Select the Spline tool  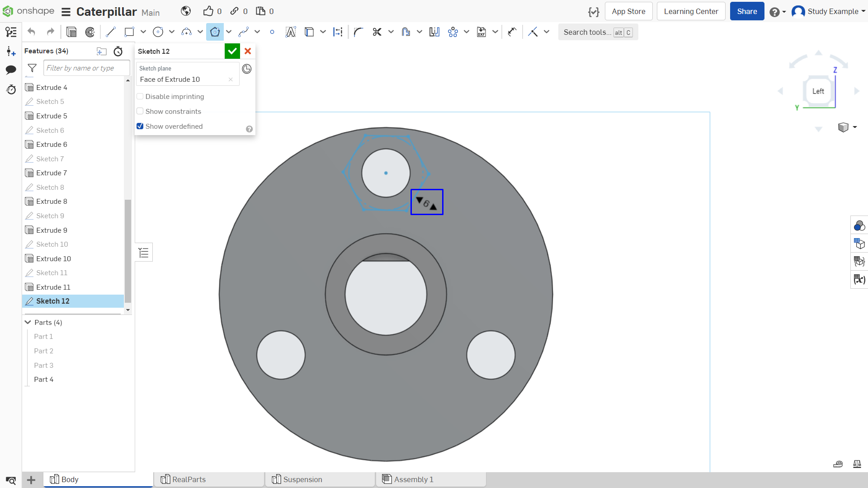coord(244,32)
